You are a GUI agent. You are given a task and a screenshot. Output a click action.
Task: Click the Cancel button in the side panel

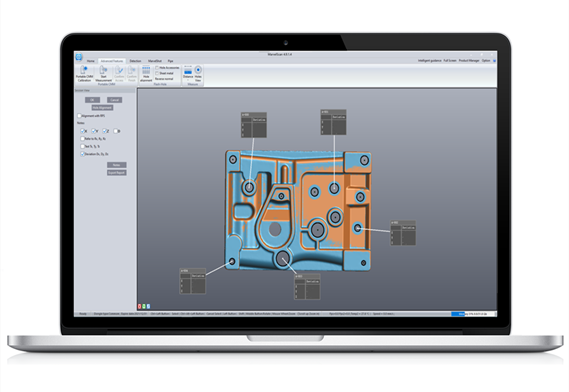click(114, 100)
